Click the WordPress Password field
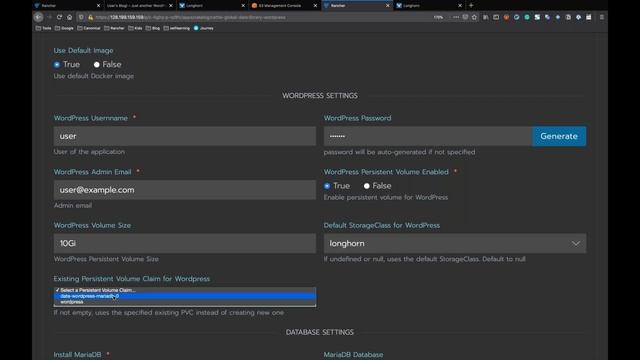The height and width of the screenshot is (360, 640). pos(428,136)
